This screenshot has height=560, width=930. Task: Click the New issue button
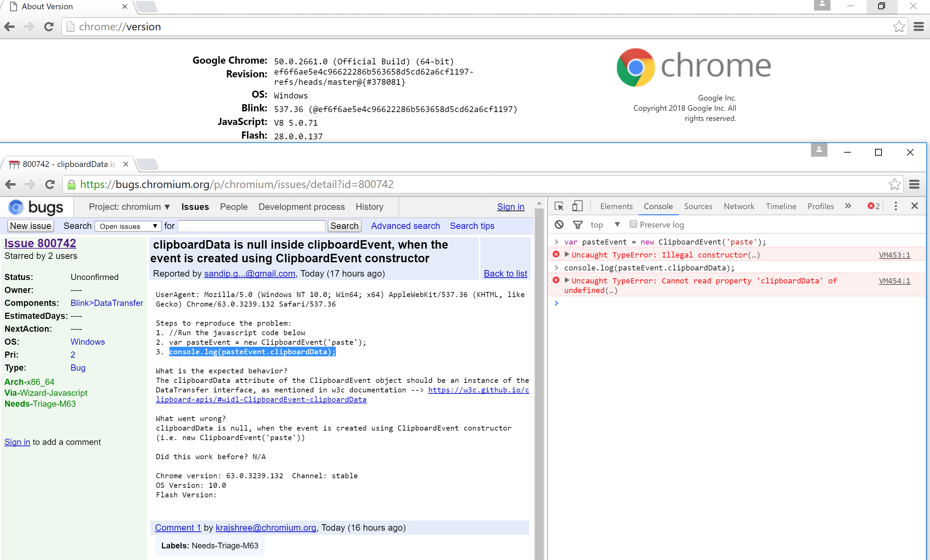click(31, 226)
